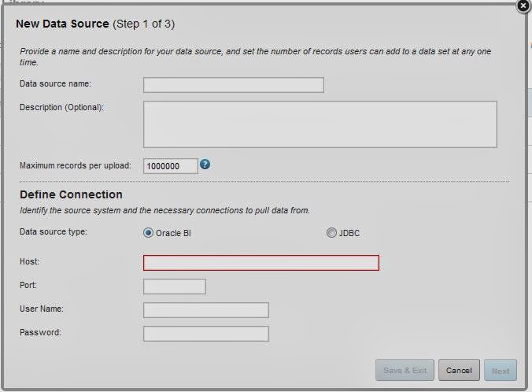Click the Maximum records per upload field
Screen dimensions: 532x392
[170, 166]
